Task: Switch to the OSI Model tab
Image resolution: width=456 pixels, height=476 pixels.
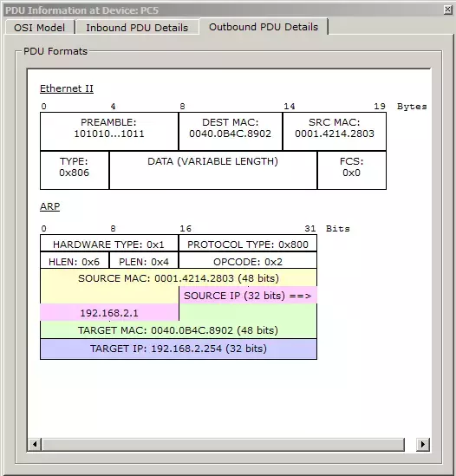Action: pos(40,28)
